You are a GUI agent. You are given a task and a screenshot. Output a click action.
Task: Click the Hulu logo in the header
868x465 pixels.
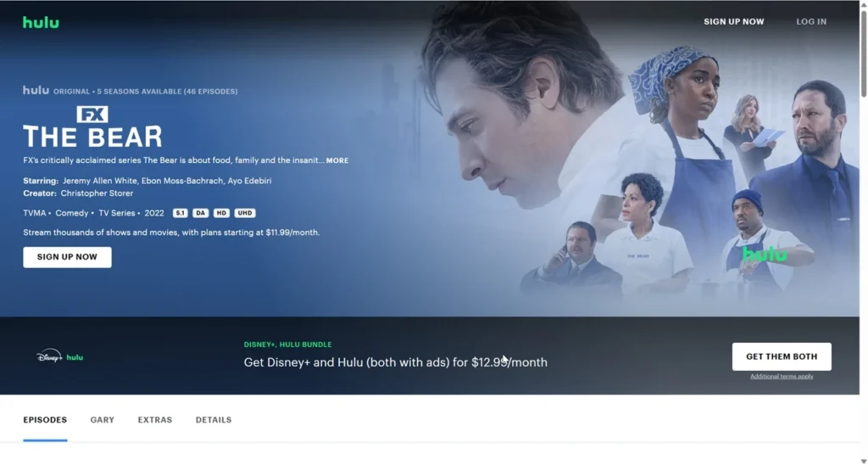click(41, 22)
